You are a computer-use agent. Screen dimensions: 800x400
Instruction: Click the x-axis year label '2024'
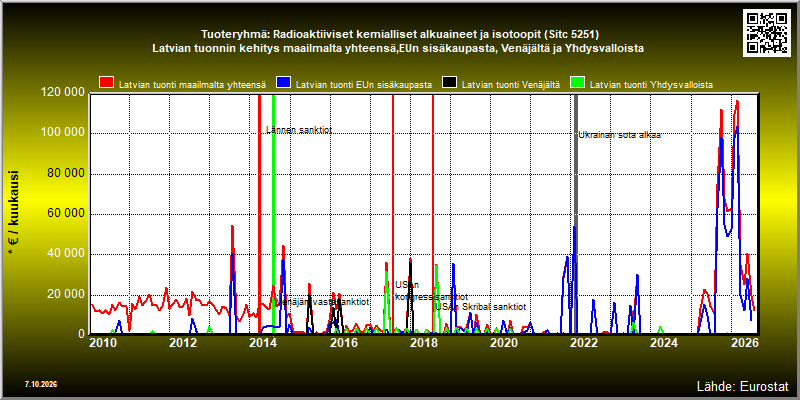pos(663,343)
